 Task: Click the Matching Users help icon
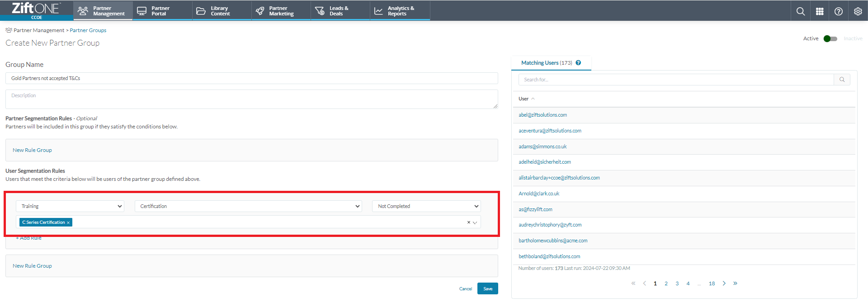click(x=578, y=63)
